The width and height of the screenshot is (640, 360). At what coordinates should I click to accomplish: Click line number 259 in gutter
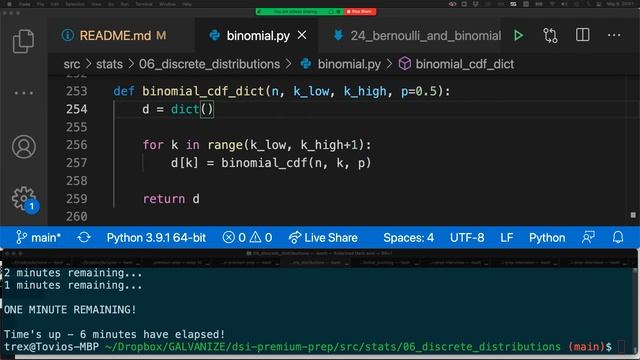[76, 199]
